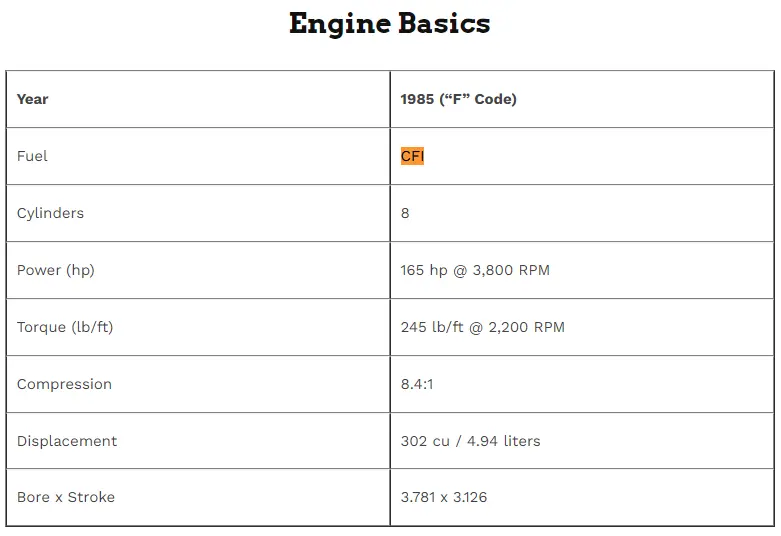Click the highlighted CFI fuel value
The width and height of the screenshot is (781, 536).
coord(412,156)
